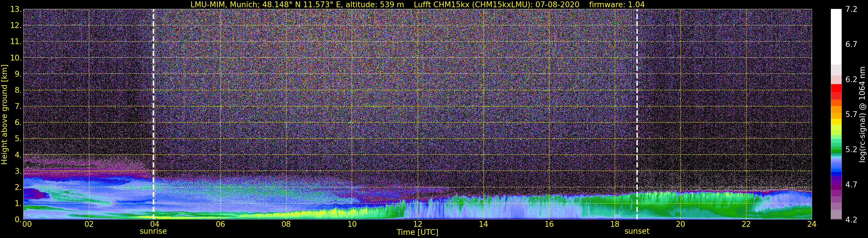
Task: Click the height axis tick label '3.'
Action: [x=18, y=171]
